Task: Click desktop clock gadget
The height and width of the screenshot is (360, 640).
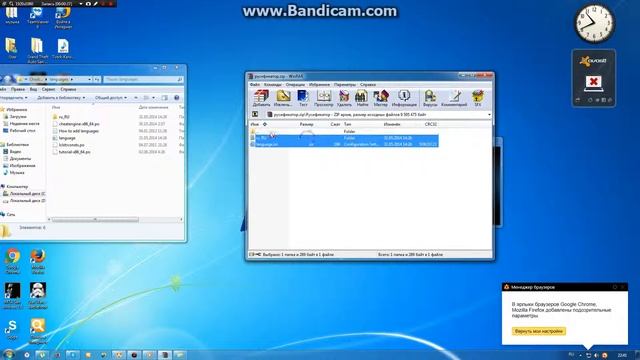Action: (594, 23)
